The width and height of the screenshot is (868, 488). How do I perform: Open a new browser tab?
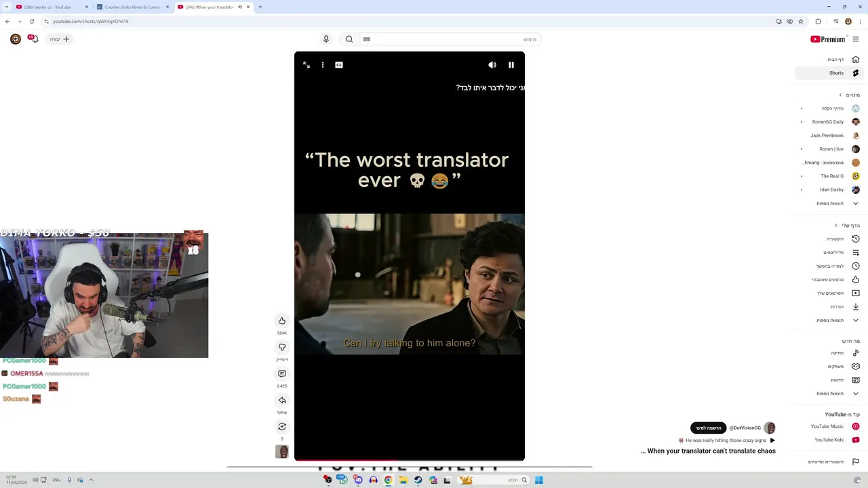pos(260,7)
